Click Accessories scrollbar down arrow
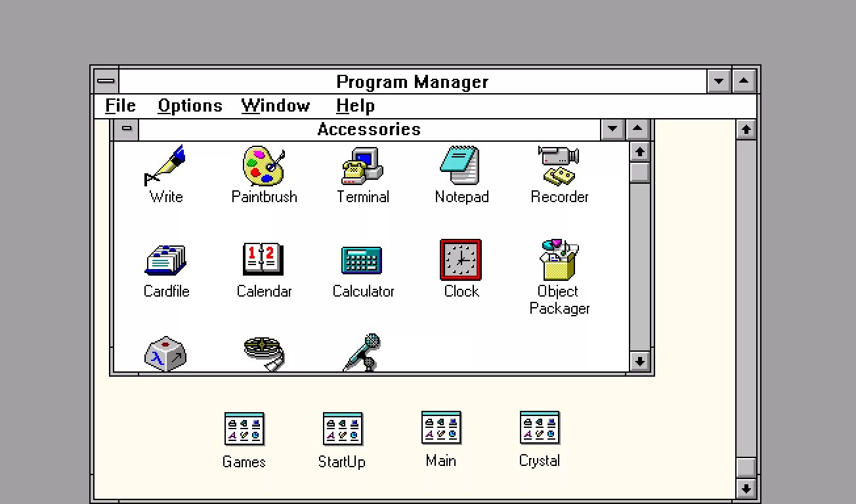The image size is (856, 504). pyautogui.click(x=639, y=361)
